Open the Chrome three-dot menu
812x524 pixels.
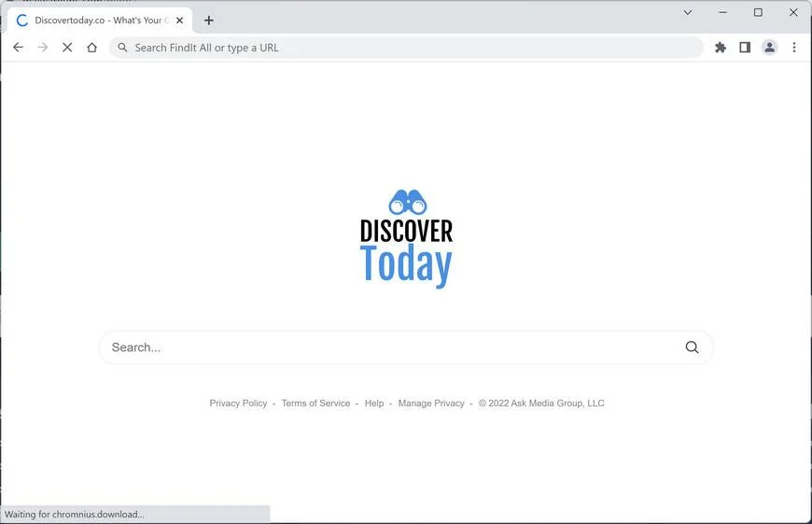794,48
